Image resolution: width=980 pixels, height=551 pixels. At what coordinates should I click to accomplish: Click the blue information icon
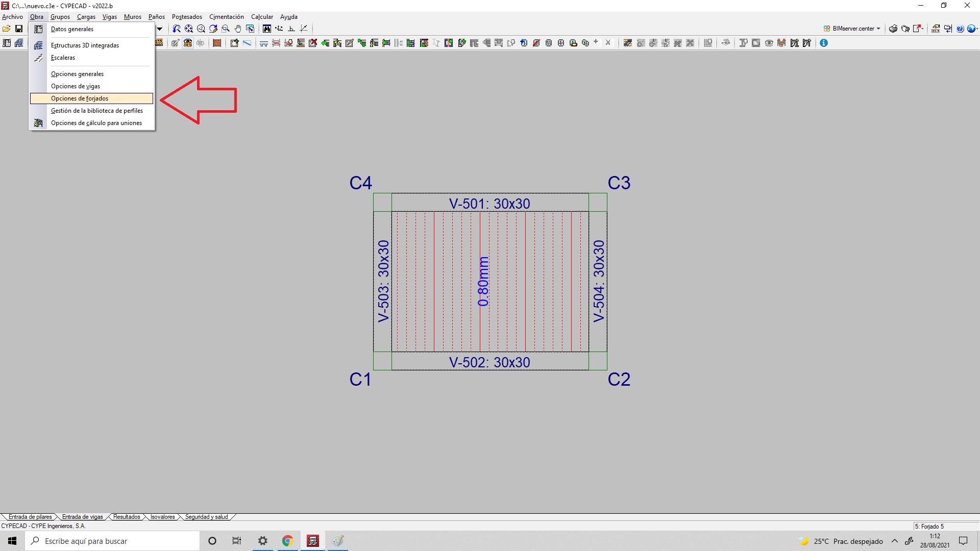coord(824,43)
